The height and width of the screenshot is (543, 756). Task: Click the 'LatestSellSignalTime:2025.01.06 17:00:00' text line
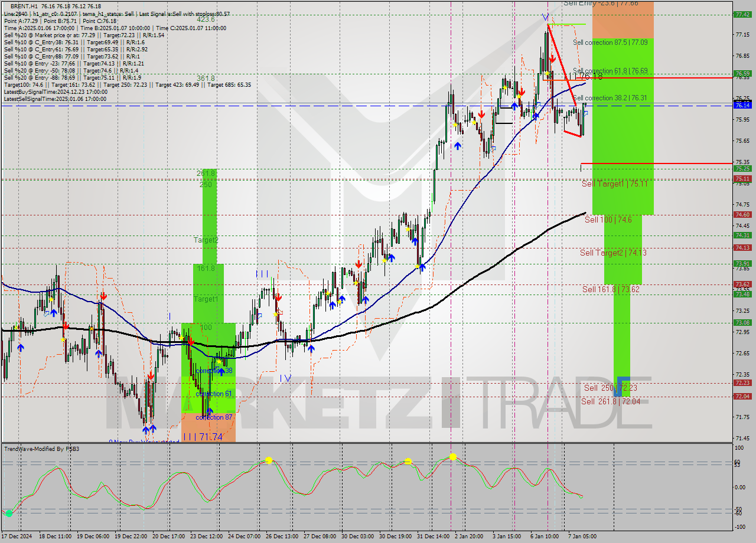click(55, 99)
